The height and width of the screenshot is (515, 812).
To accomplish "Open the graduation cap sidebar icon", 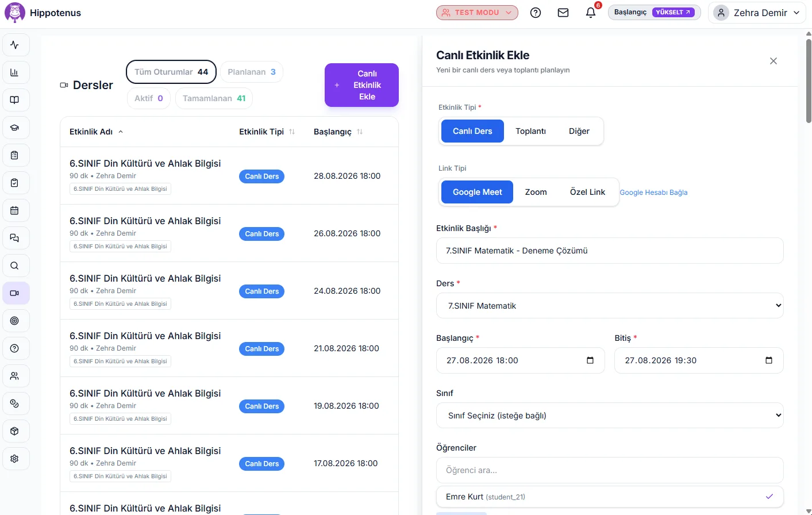I will pos(15,128).
